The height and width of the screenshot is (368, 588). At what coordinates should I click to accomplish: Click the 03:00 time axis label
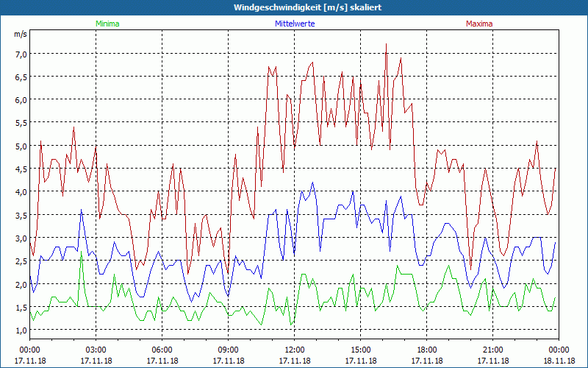coord(96,350)
